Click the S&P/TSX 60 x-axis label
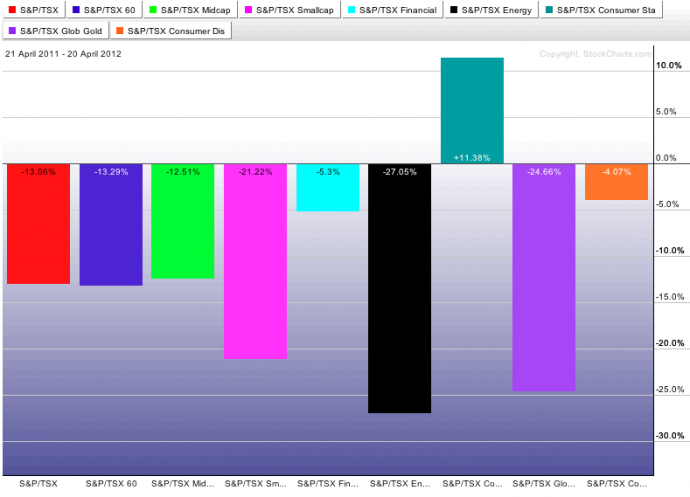Image resolution: width=690 pixels, height=497 pixels. tap(110, 484)
